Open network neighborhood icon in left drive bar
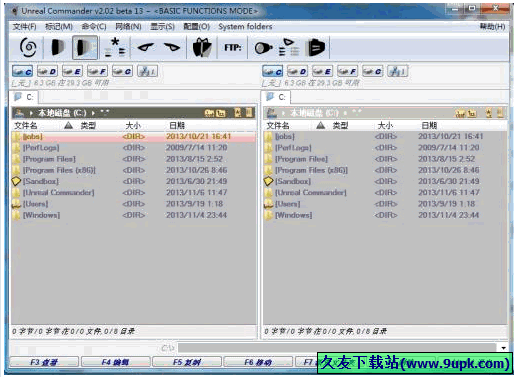This screenshot has height=377, width=516. point(147,71)
